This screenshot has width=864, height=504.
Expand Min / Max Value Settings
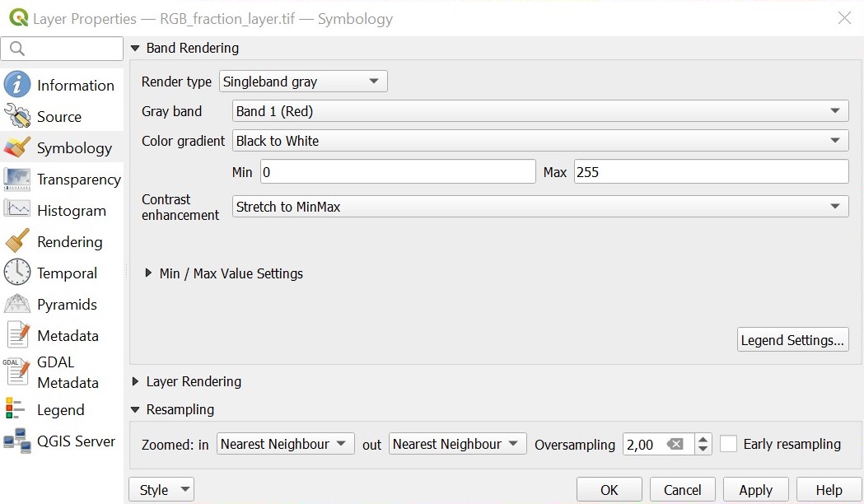[x=149, y=273]
